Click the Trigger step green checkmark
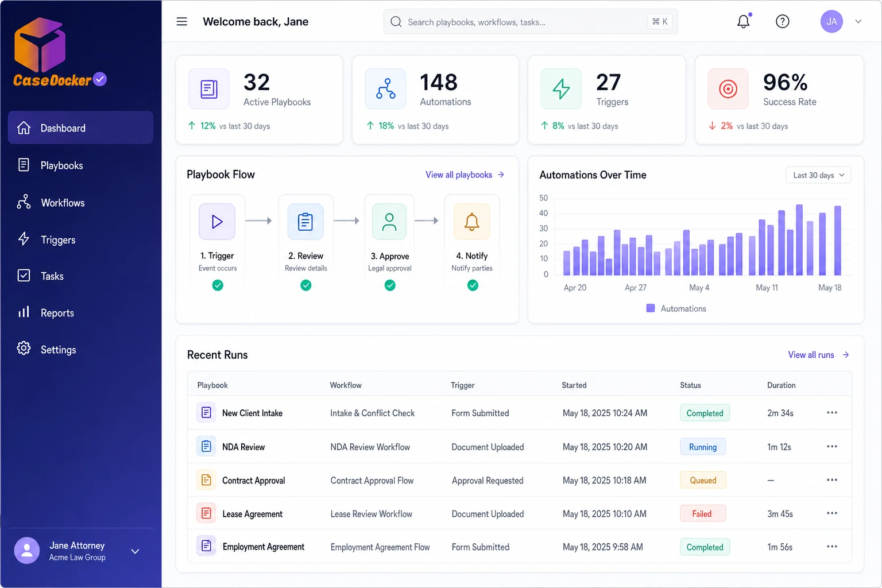The image size is (882, 588). (218, 285)
